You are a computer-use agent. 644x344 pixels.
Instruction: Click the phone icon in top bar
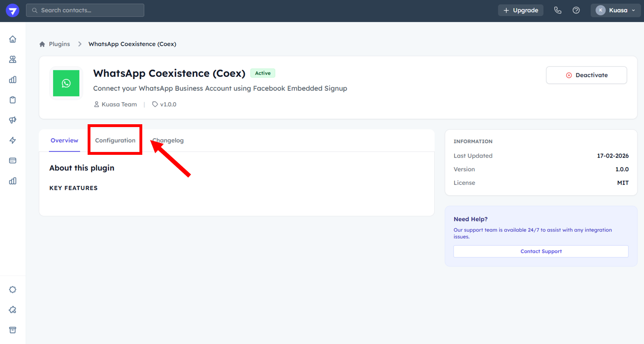[558, 10]
